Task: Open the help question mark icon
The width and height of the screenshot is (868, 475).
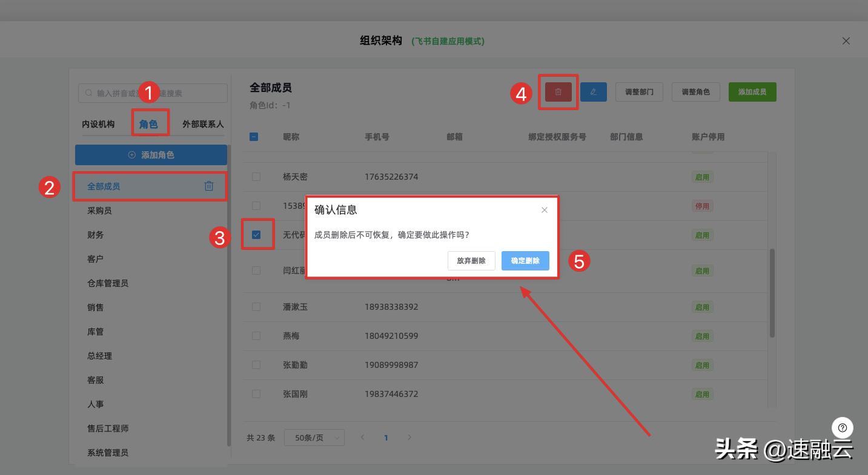Action: [x=842, y=428]
